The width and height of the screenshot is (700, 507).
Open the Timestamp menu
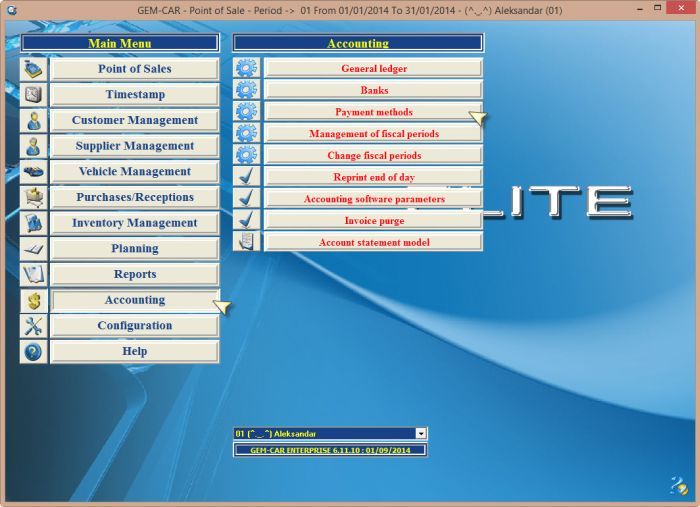tap(135, 95)
